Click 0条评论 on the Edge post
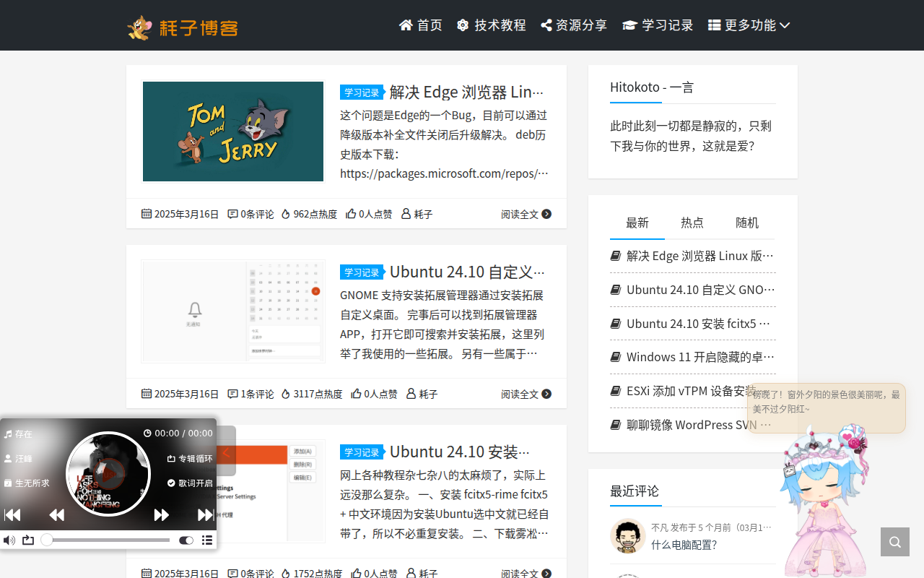 pos(250,214)
